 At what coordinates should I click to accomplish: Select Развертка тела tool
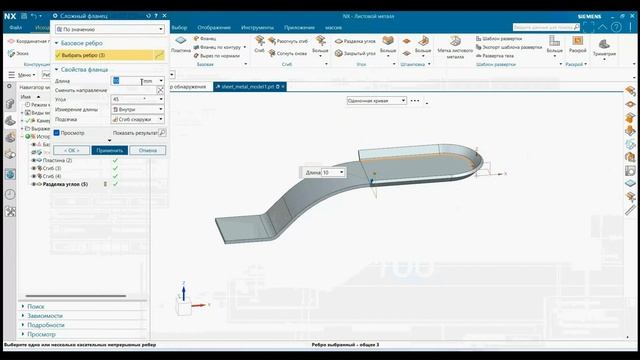pyautogui.click(x=495, y=56)
